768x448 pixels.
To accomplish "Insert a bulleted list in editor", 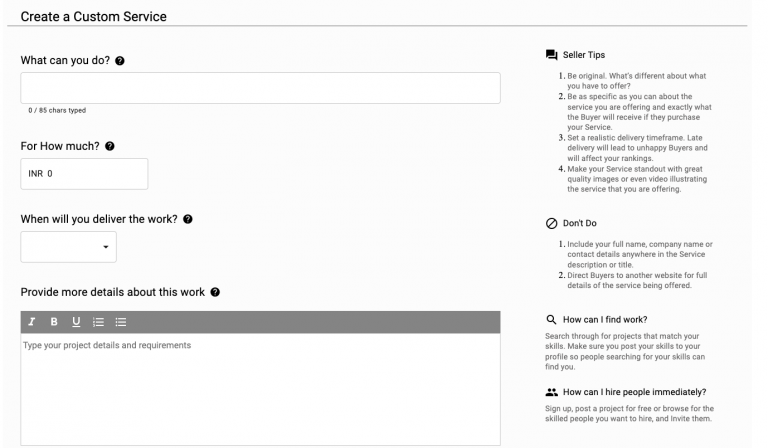I will click(120, 322).
